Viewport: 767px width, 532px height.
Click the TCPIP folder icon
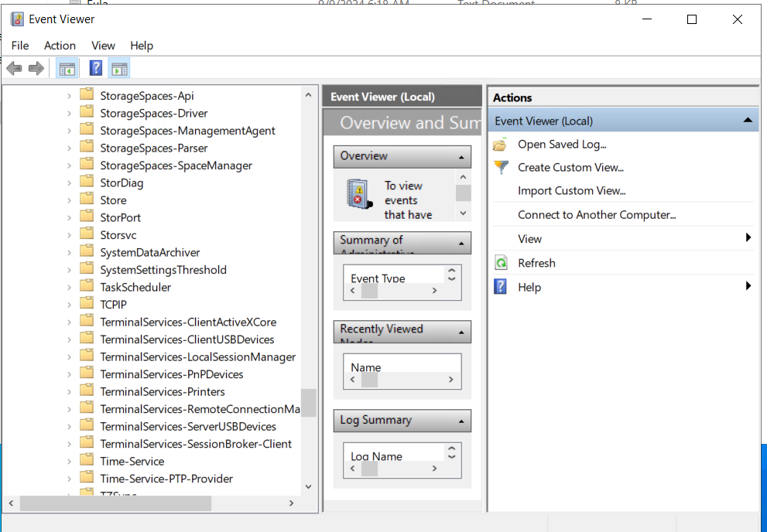[x=87, y=303]
